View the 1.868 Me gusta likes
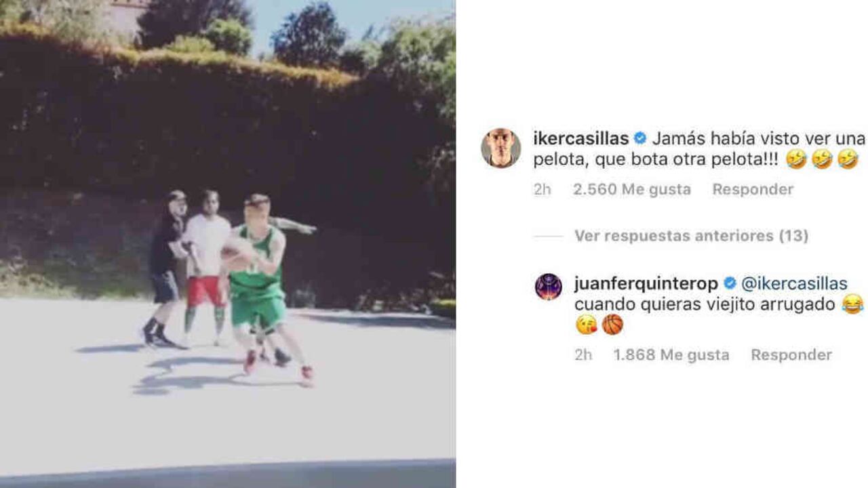The image size is (868, 488). pyautogui.click(x=671, y=355)
